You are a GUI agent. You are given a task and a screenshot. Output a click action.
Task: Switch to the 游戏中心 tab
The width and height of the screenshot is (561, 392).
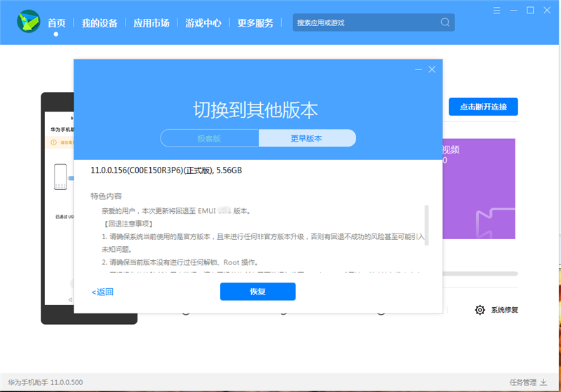point(203,22)
